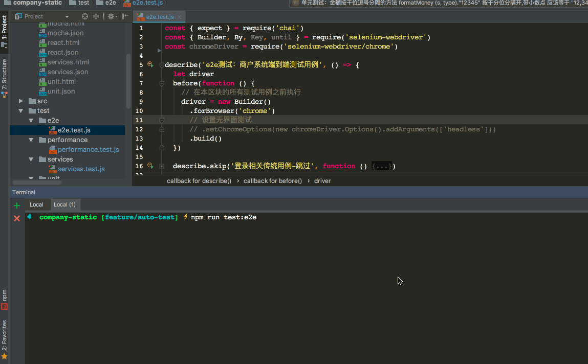This screenshot has height=364, width=588.
Task: Select the e2e.test.js editor tab
Action: [x=159, y=17]
